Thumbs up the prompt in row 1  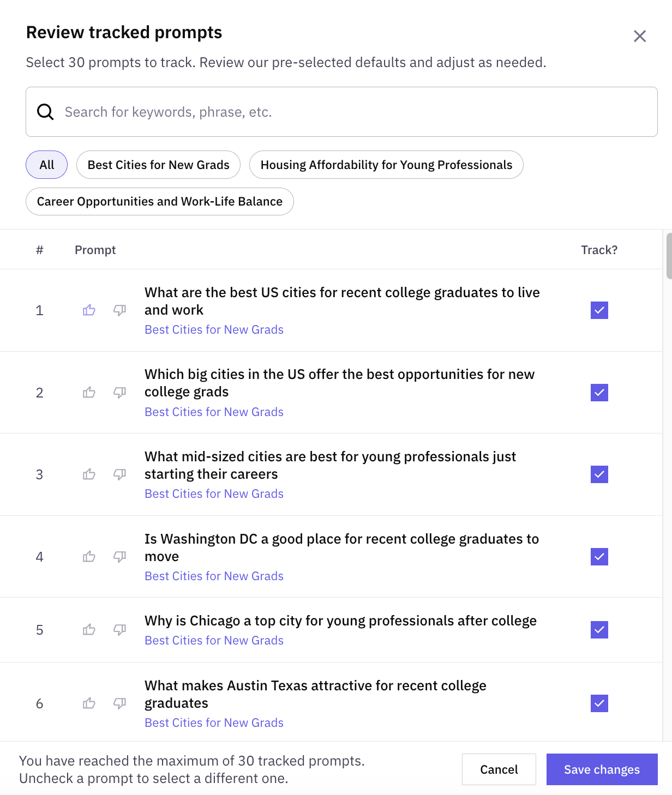point(89,310)
